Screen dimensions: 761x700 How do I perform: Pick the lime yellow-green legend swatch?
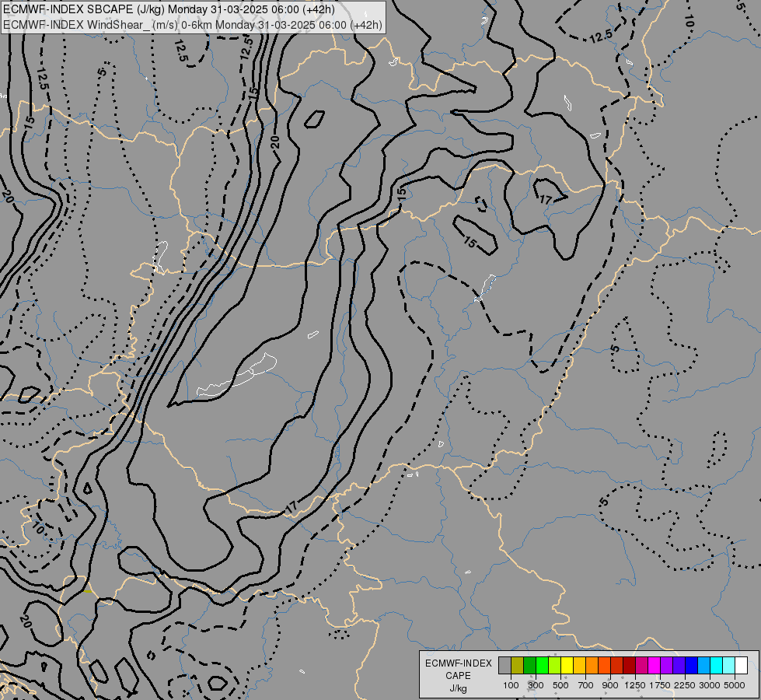[x=554, y=666]
